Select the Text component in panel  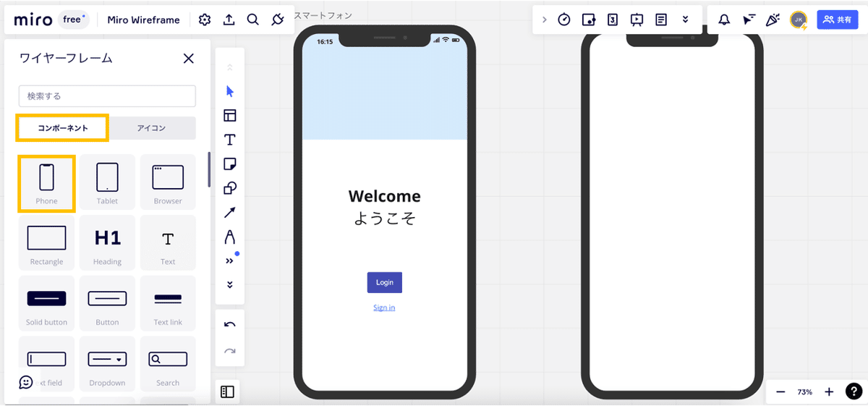(x=168, y=243)
